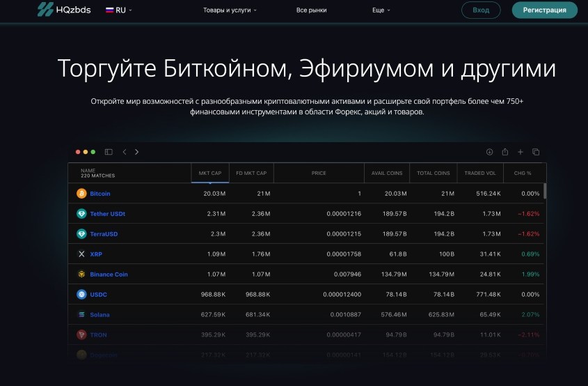Click Binance Coin price 0.007946

pyautogui.click(x=348, y=275)
